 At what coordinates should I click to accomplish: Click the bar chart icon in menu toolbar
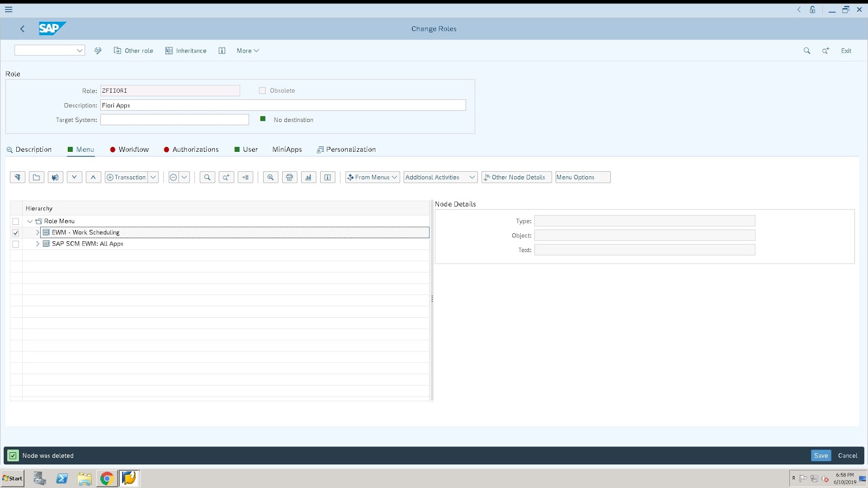pos(309,177)
